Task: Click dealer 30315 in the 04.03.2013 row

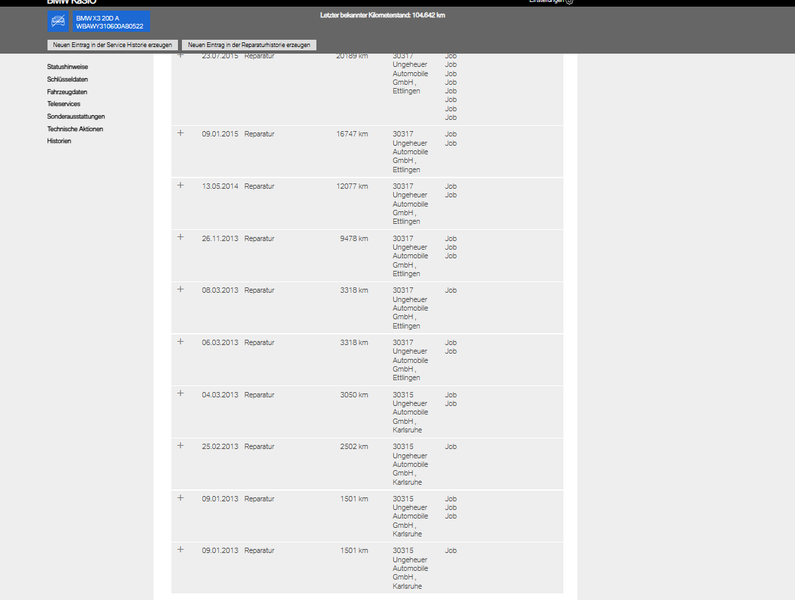Action: click(x=403, y=395)
